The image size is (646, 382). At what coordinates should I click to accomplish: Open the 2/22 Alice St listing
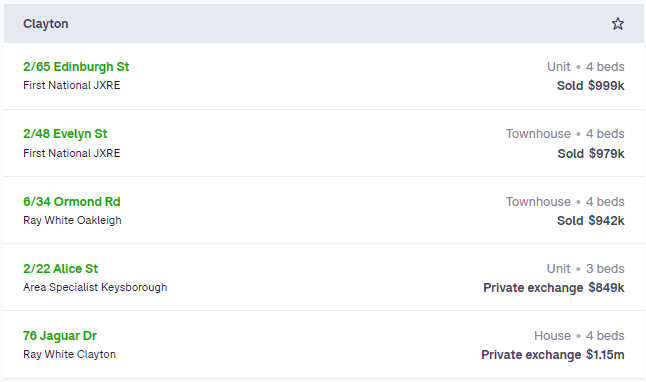[61, 269]
